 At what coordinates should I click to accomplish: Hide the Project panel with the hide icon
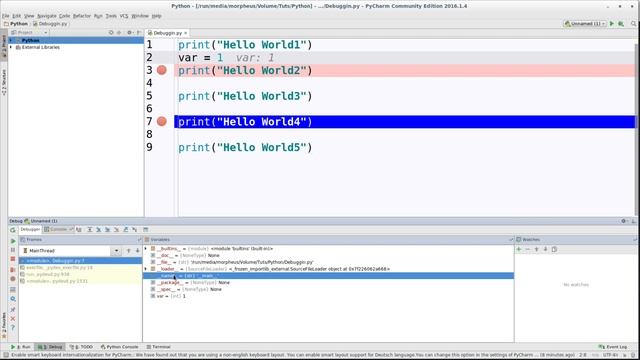139,33
